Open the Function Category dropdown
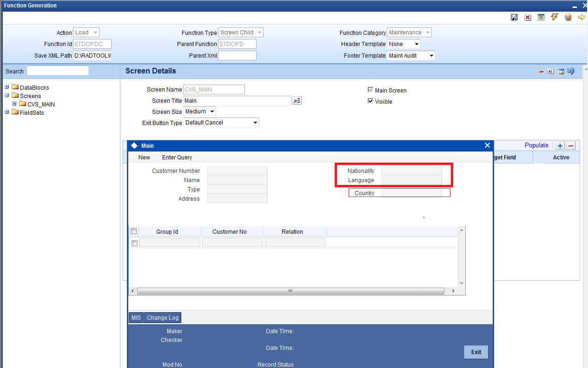This screenshot has width=588, height=368. [x=410, y=33]
